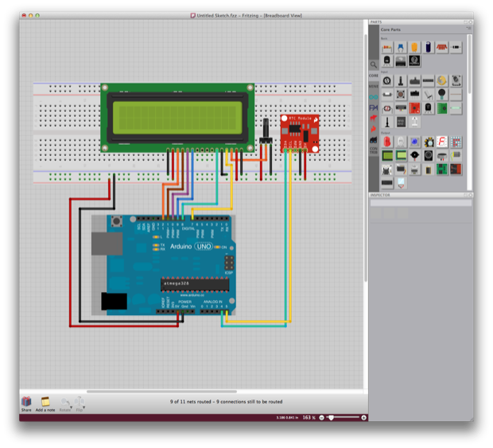Select the red RTC Module on breadboard
The width and height of the screenshot is (493, 448).
[x=300, y=134]
